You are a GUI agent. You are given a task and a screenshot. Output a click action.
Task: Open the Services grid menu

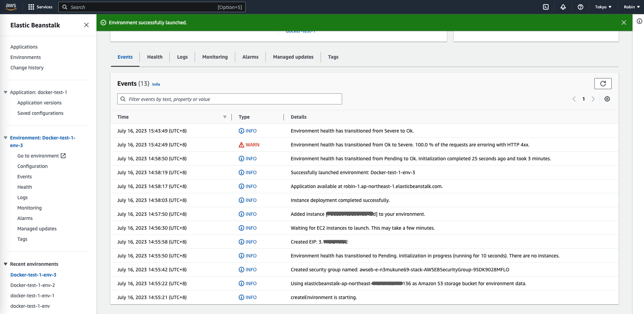(x=40, y=7)
